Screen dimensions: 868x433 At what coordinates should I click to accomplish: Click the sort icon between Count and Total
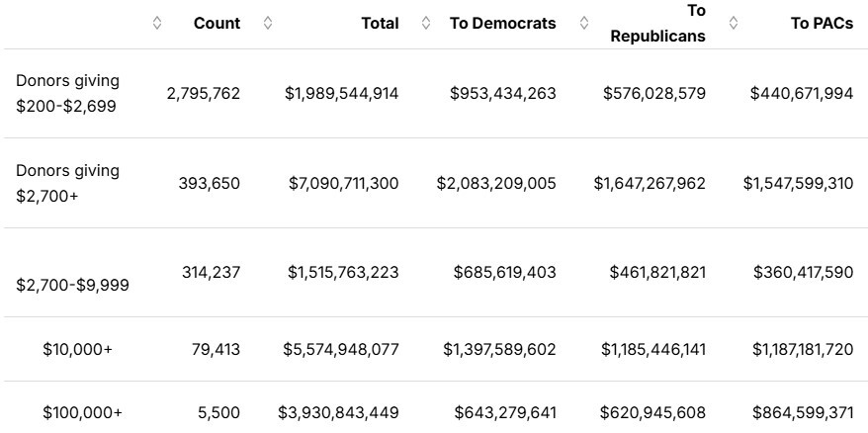point(268,23)
